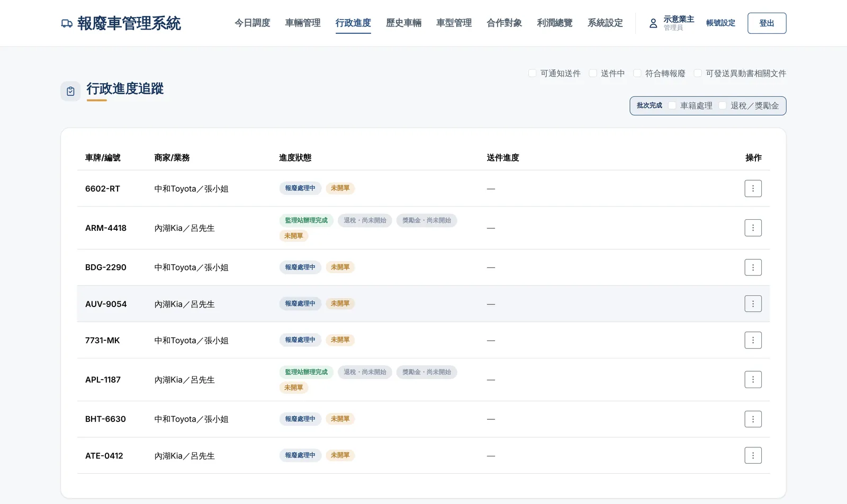The image size is (847, 504).
Task: Toggle the 符合轉報廢 checkbox
Action: pos(637,73)
